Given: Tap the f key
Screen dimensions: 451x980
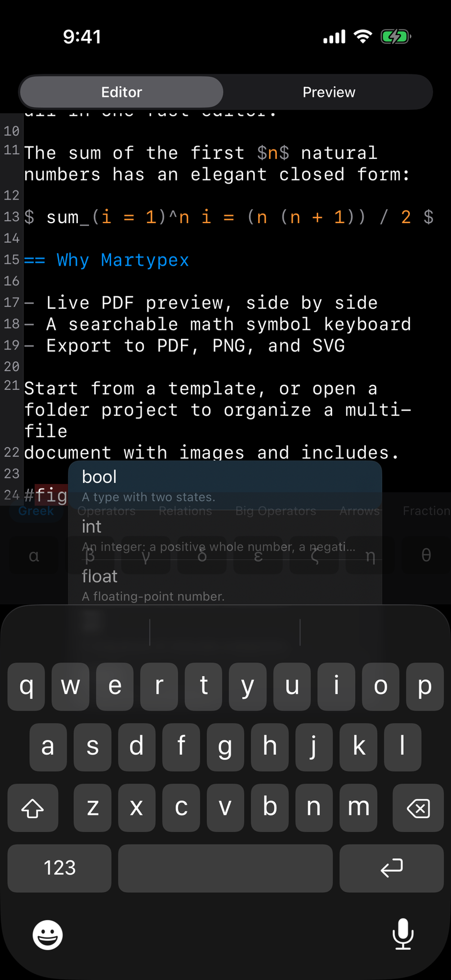Looking at the screenshot, I should [181, 747].
